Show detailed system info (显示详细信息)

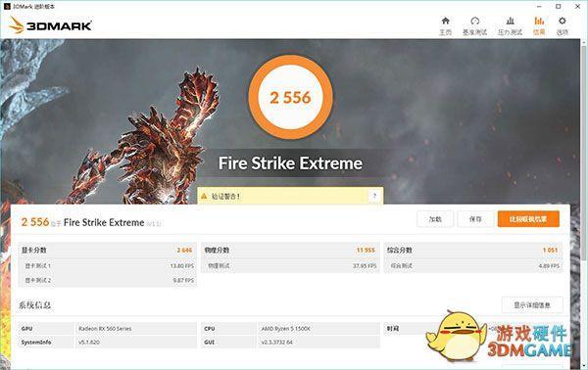[532, 305]
